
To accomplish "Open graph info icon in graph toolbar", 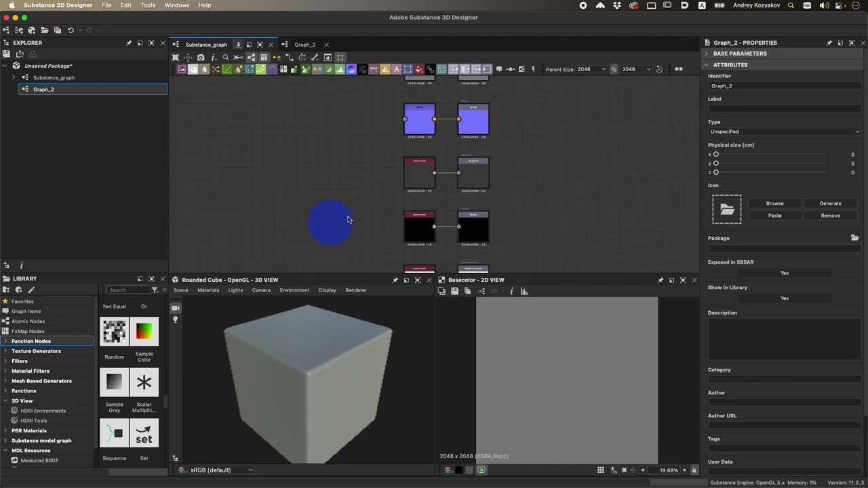I will pyautogui.click(x=214, y=58).
